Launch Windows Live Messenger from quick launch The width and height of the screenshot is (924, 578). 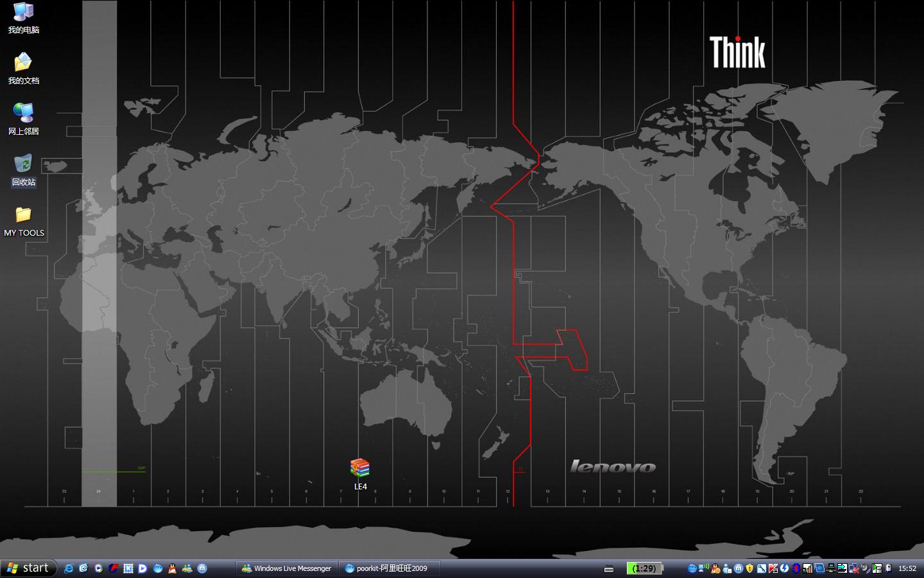(x=187, y=568)
